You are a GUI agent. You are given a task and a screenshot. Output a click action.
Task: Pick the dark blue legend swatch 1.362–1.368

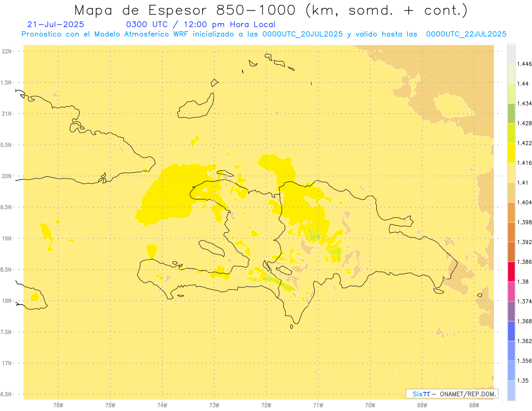click(511, 331)
